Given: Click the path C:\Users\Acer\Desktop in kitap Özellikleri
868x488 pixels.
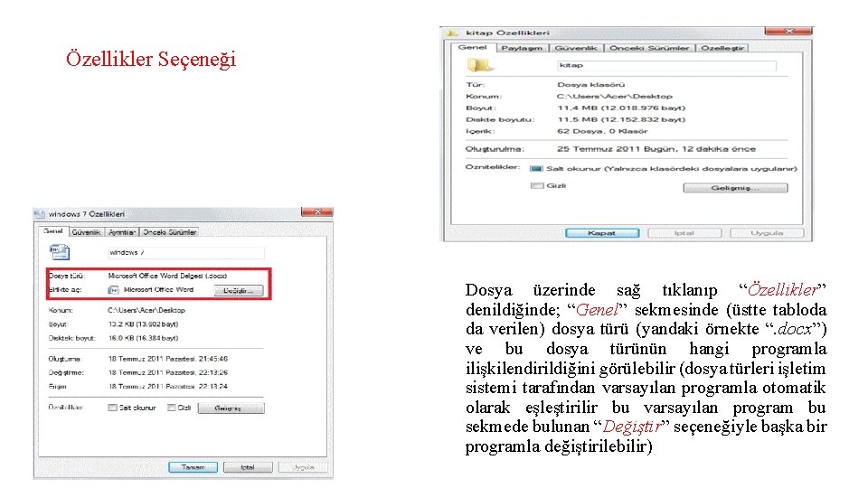Looking at the screenshot, I should [x=615, y=97].
